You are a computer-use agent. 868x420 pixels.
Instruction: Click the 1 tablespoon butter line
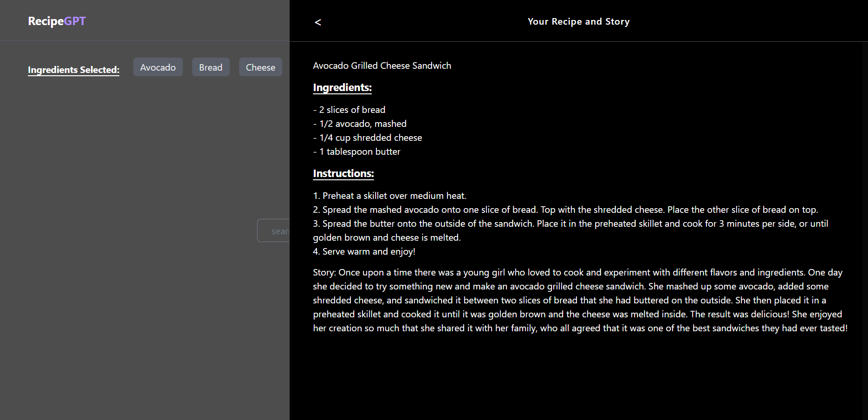pos(356,151)
